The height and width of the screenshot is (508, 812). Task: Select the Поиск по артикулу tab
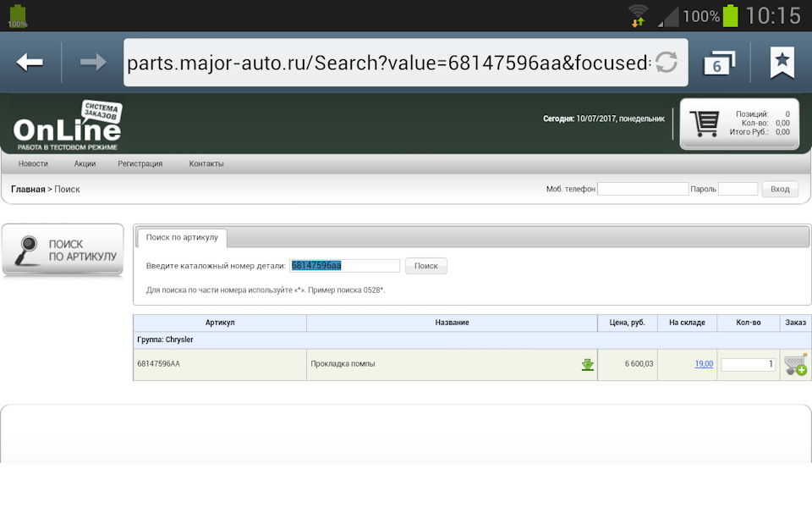tap(182, 238)
